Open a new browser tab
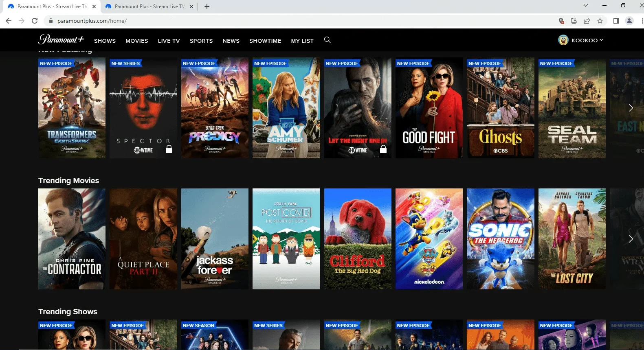Screen dimensions: 644x350 (207, 7)
